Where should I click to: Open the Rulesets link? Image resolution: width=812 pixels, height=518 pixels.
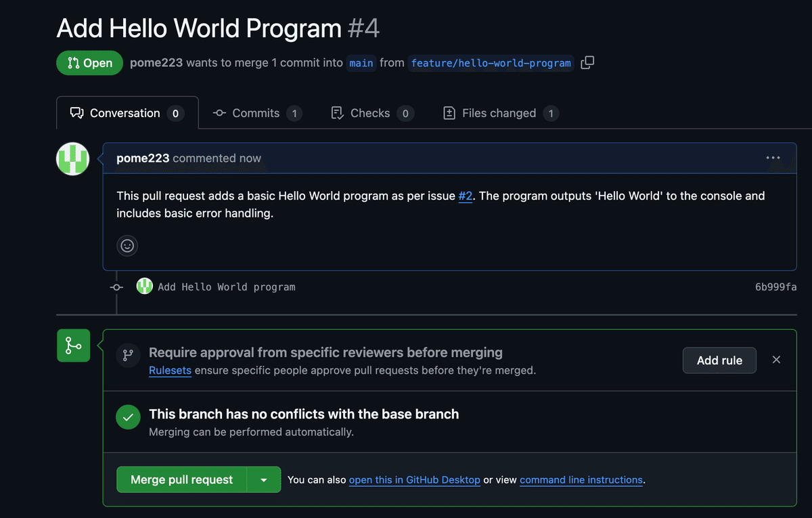pos(170,370)
